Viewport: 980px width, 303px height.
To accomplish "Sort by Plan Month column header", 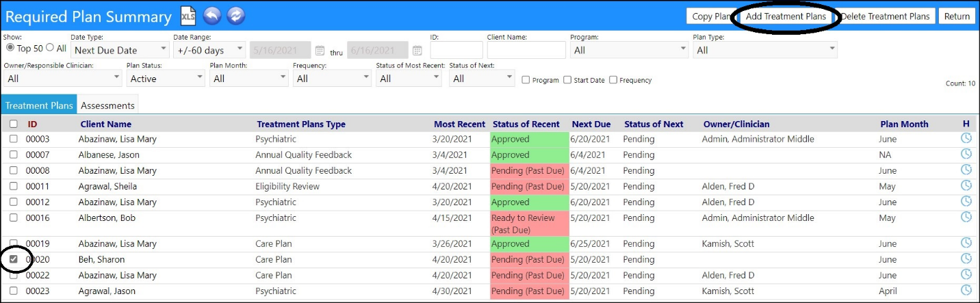I will pyautogui.click(x=904, y=124).
